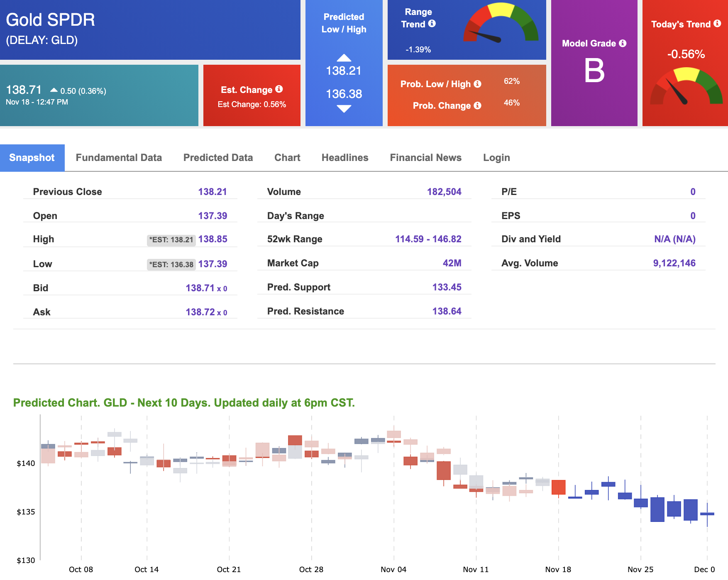Click the Nov 18 chart date label

(x=558, y=569)
